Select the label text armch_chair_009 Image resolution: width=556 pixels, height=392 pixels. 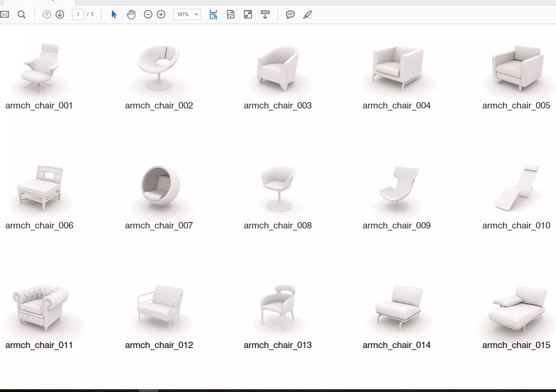click(397, 226)
